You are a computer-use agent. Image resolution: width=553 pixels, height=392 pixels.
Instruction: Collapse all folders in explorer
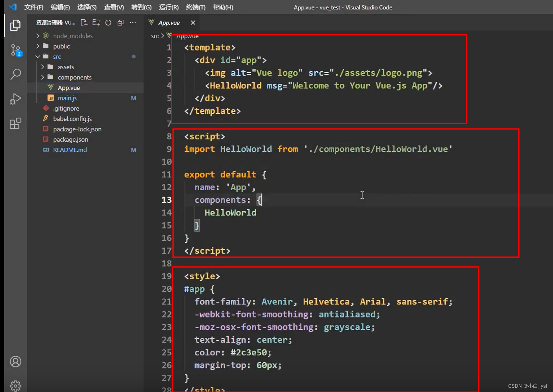(x=121, y=23)
